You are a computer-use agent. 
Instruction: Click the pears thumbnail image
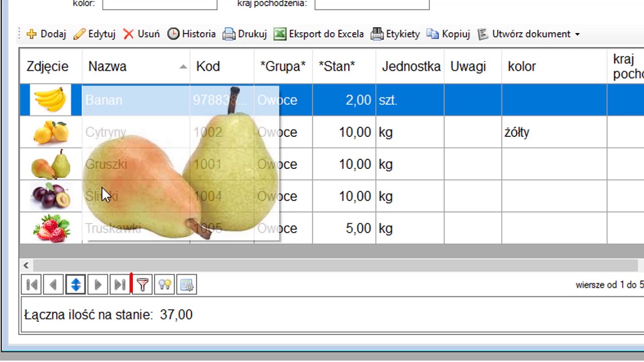pyautogui.click(x=51, y=164)
